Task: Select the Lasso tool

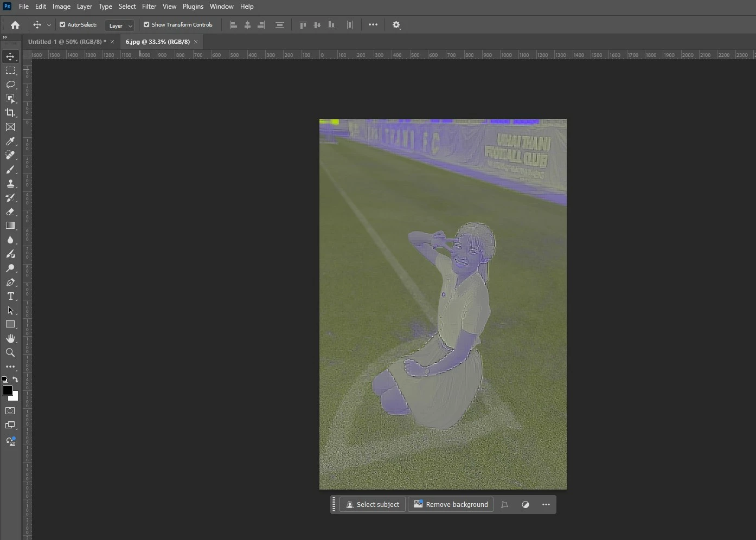Action: pos(10,85)
